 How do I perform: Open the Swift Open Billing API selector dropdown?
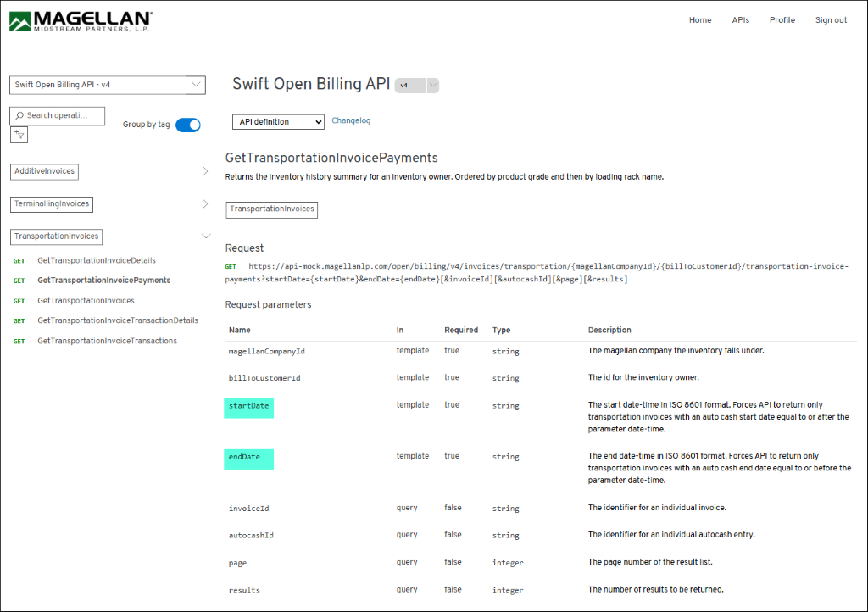196,85
